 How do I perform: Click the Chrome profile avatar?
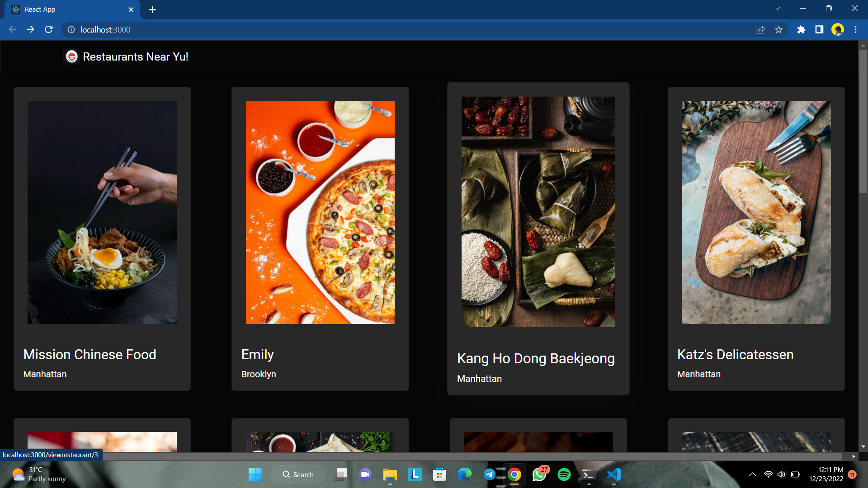tap(838, 29)
